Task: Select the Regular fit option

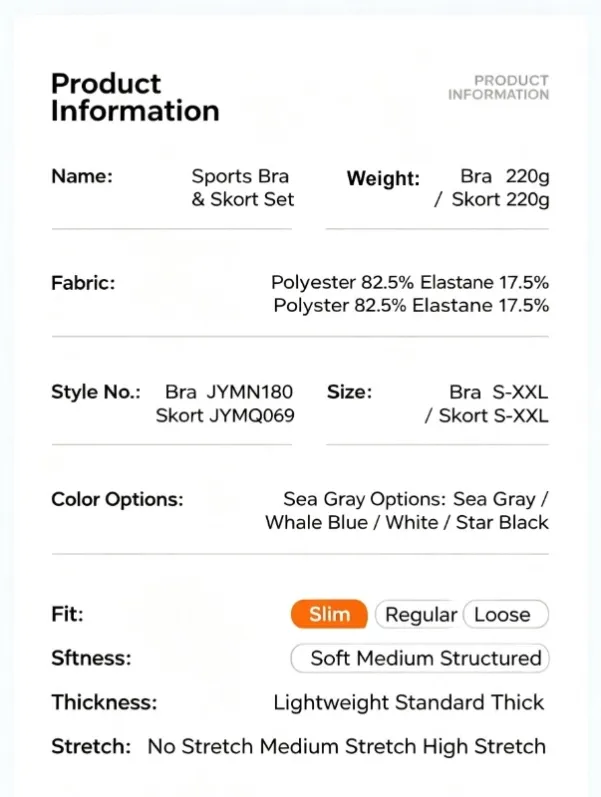Action: [418, 614]
